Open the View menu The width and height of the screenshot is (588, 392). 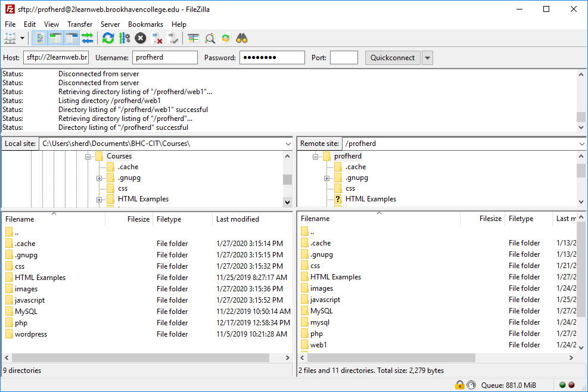(51, 24)
